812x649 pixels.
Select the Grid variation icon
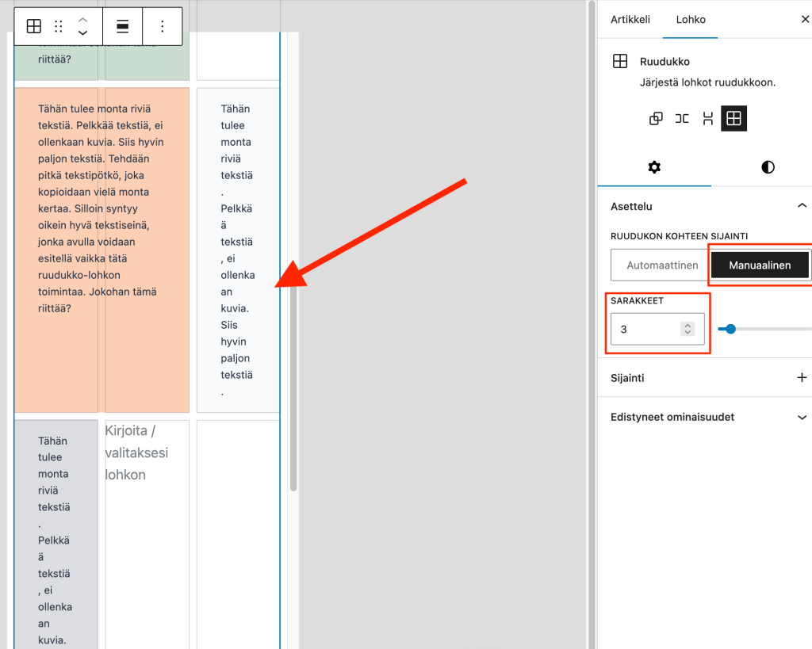[733, 119]
